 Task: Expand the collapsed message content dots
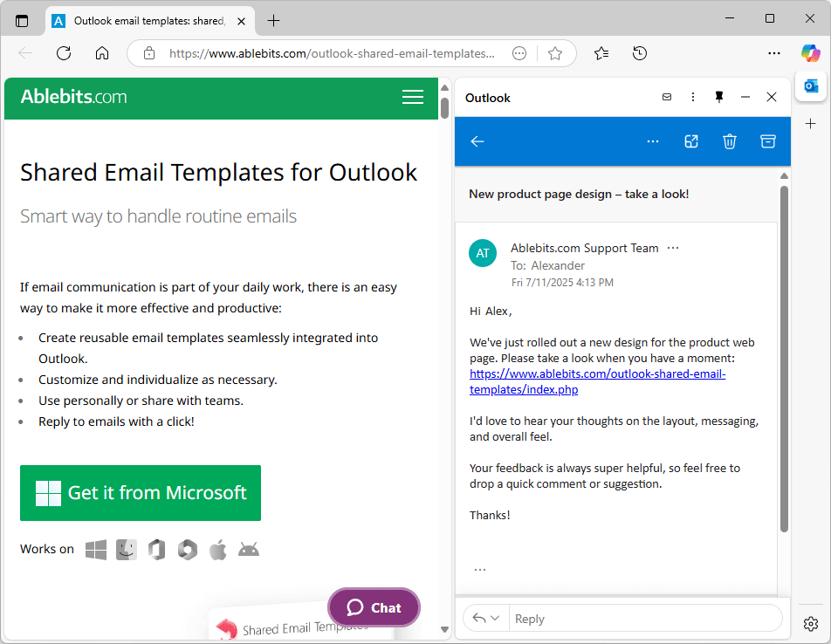point(480,570)
